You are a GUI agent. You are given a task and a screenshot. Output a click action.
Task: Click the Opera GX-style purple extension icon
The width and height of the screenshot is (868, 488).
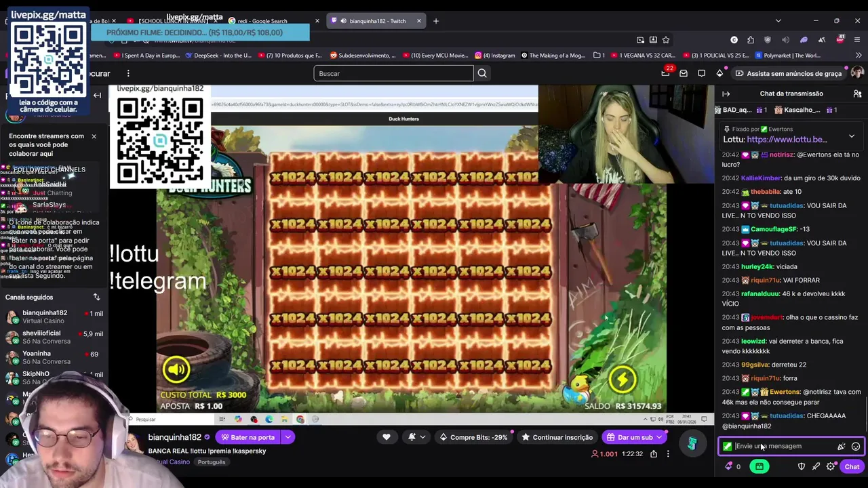(x=804, y=40)
